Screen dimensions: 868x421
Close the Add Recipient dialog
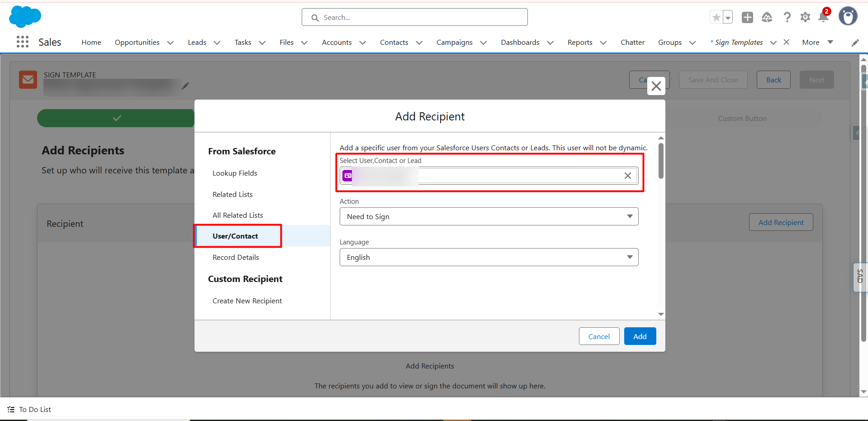pyautogui.click(x=656, y=86)
